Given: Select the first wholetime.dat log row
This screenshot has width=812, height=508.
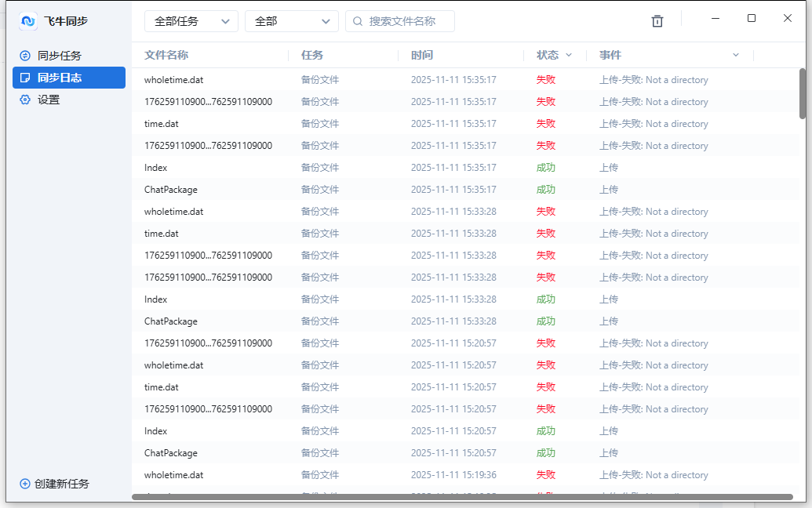Looking at the screenshot, I should pos(174,80).
